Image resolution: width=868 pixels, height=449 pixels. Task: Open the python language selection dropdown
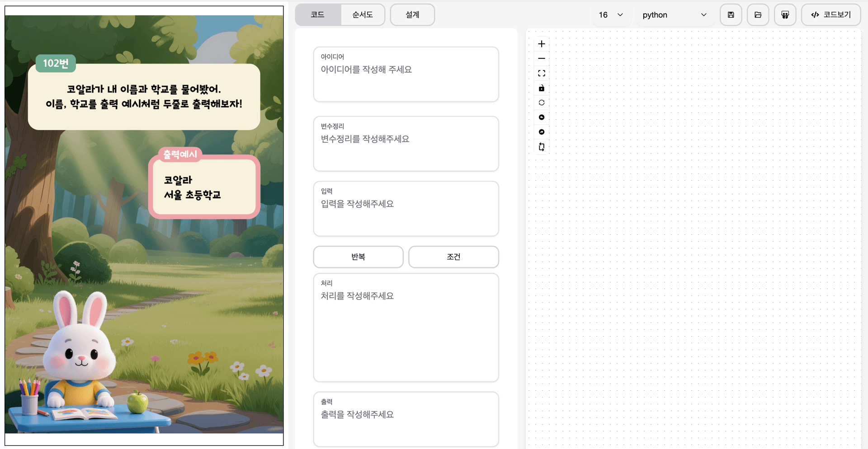[x=675, y=14]
